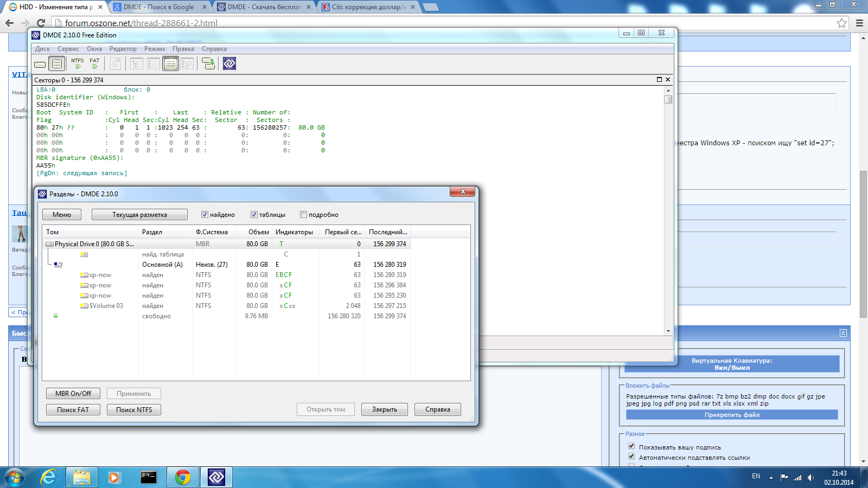Select the "$Volume 03" partition row
Screen dimensions: 868x488
coord(106,306)
